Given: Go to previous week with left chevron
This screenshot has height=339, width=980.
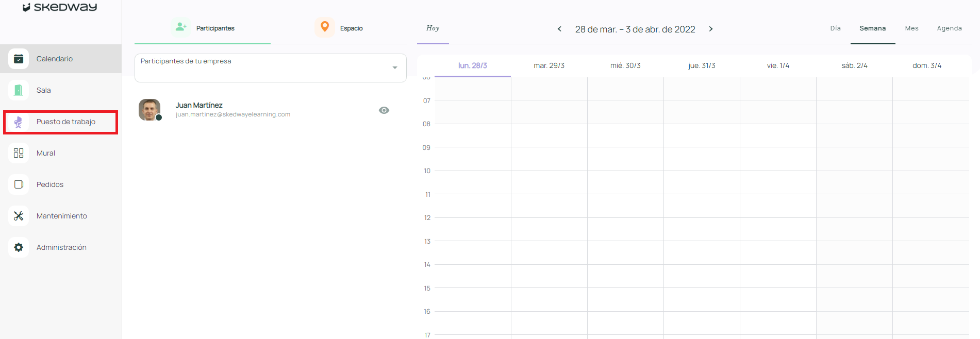Looking at the screenshot, I should (x=559, y=29).
